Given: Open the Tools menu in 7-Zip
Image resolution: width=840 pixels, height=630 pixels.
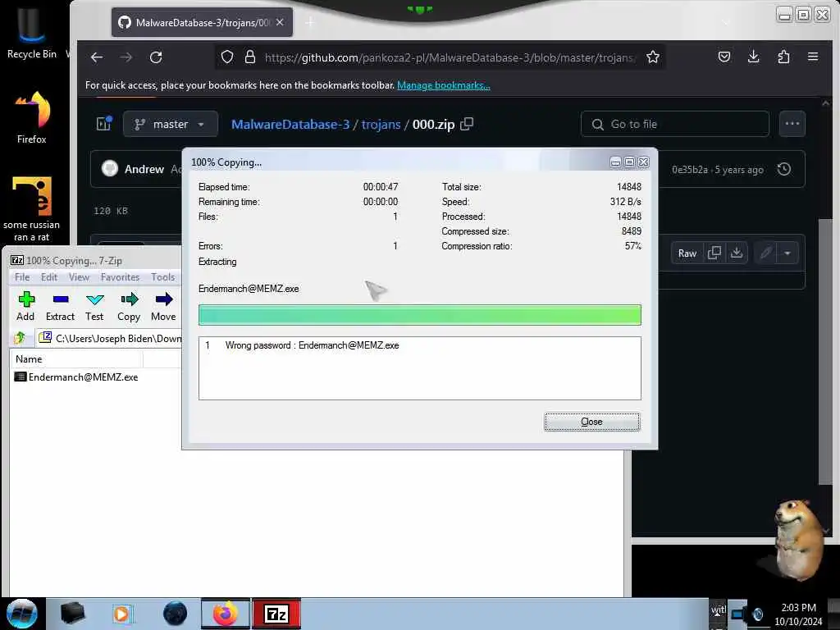Looking at the screenshot, I should click(x=163, y=277).
